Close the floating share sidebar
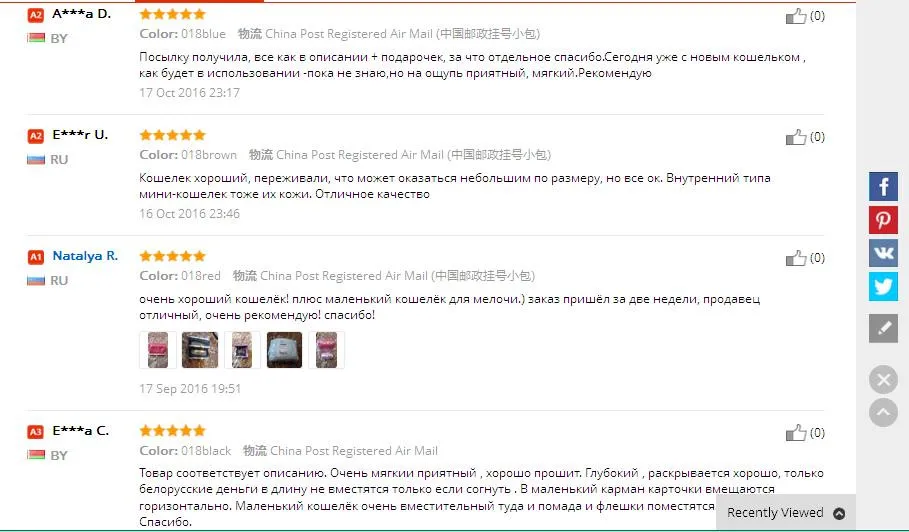The height and width of the screenshot is (532, 909). tap(883, 380)
